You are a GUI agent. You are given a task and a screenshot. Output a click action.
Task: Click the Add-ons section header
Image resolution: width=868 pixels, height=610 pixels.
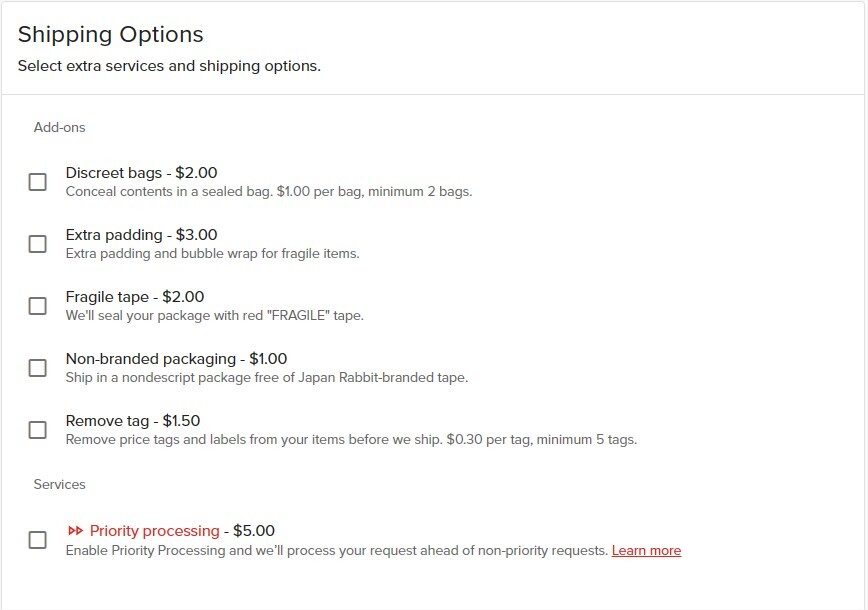60,128
